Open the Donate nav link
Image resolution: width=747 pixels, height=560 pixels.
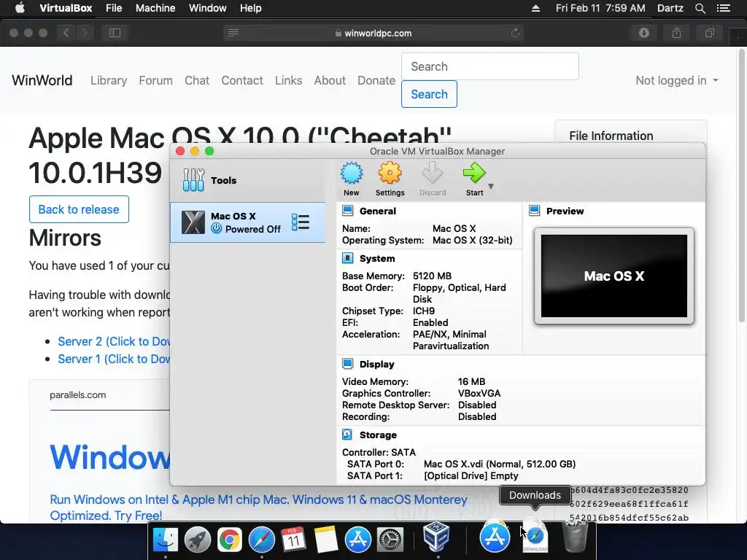[376, 80]
